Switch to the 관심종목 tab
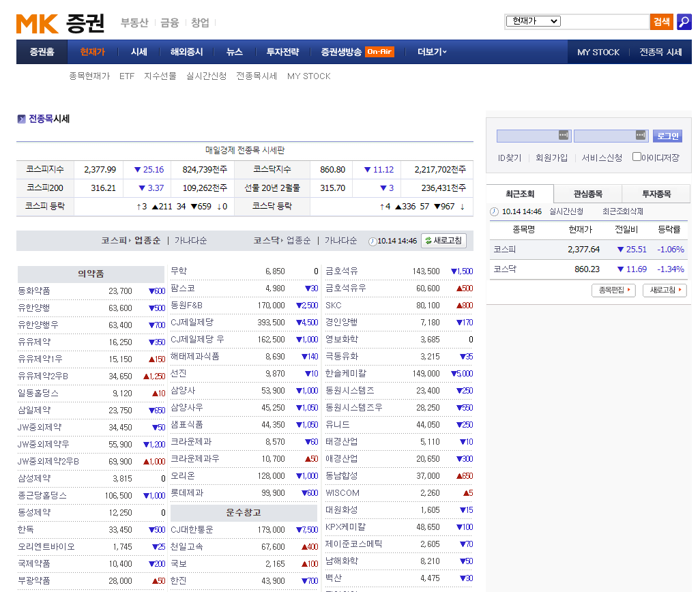This screenshot has height=592, width=700. point(588,194)
